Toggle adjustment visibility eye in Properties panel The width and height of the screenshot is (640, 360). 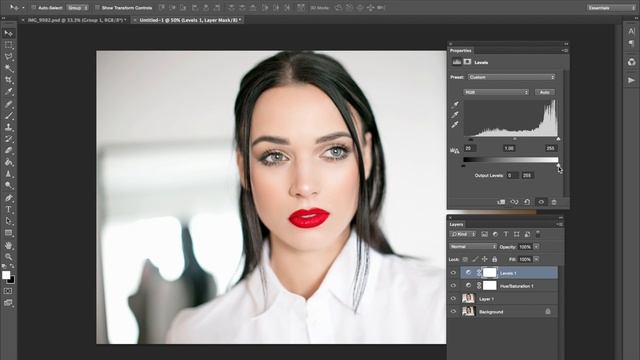click(x=541, y=202)
